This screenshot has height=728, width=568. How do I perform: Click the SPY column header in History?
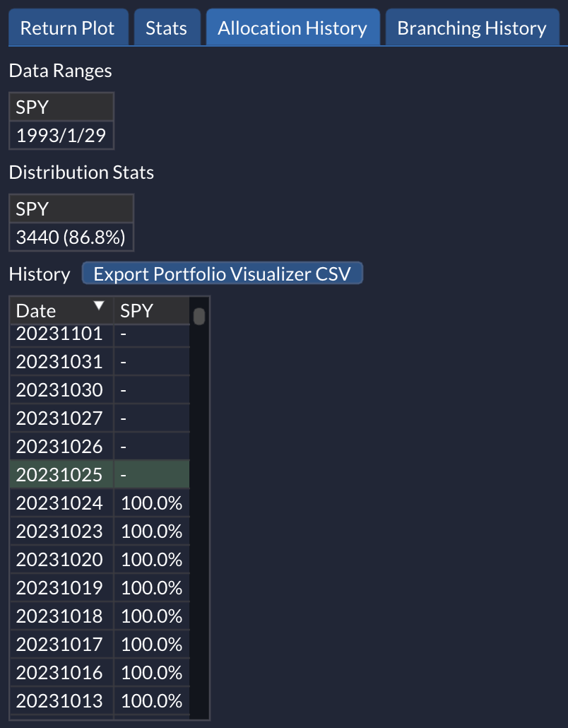click(151, 311)
